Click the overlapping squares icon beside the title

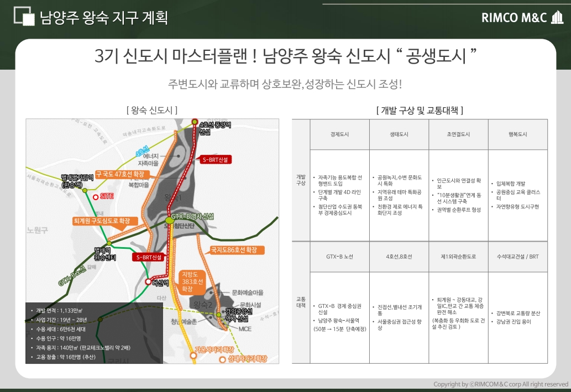click(24, 17)
